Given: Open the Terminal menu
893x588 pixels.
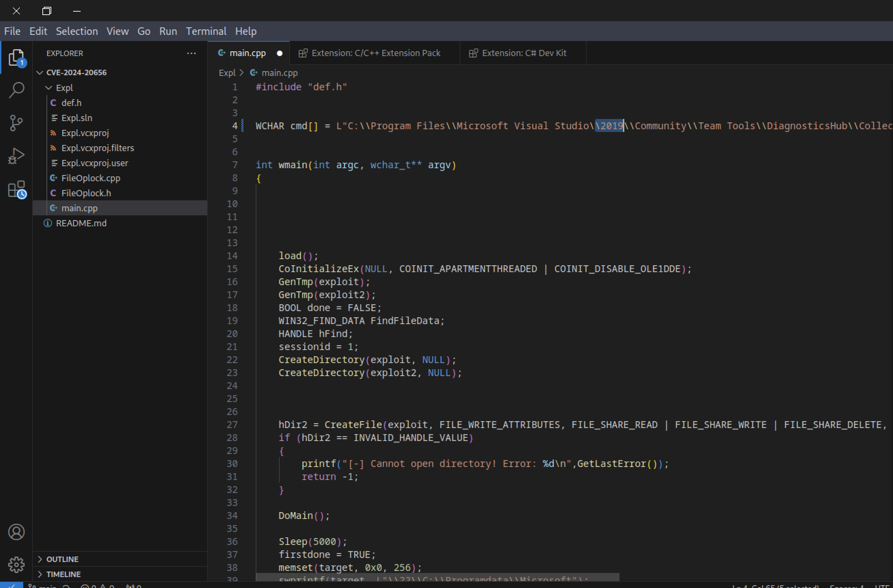Looking at the screenshot, I should click(206, 31).
